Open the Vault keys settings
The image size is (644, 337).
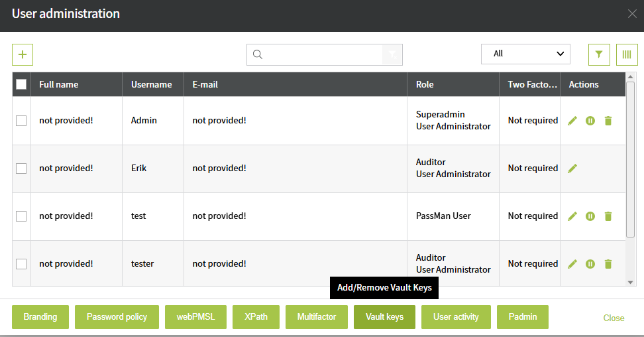pyautogui.click(x=384, y=317)
